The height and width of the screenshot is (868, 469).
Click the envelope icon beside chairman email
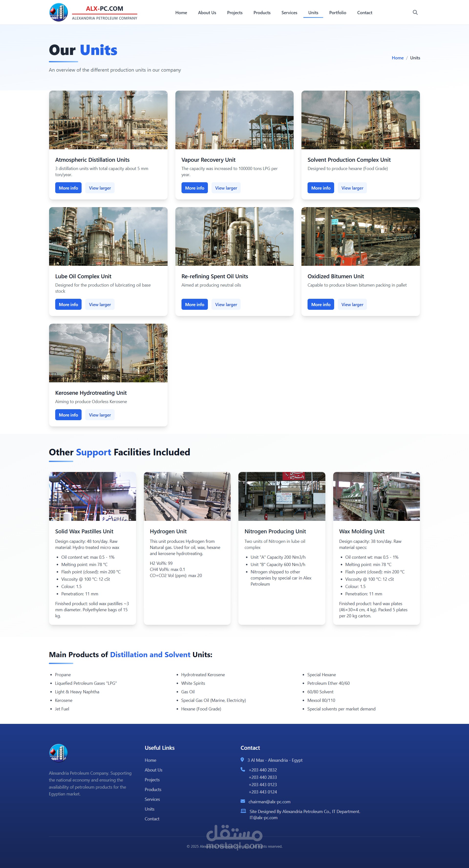click(243, 801)
